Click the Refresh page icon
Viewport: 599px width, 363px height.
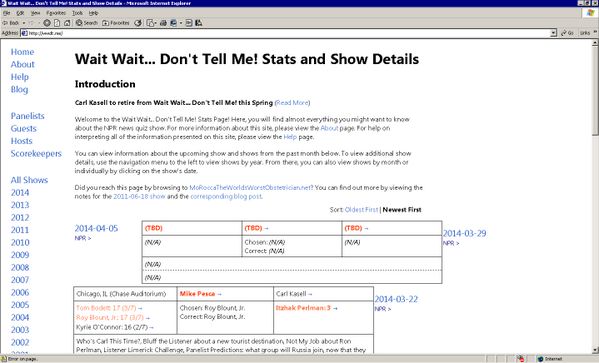coord(57,23)
